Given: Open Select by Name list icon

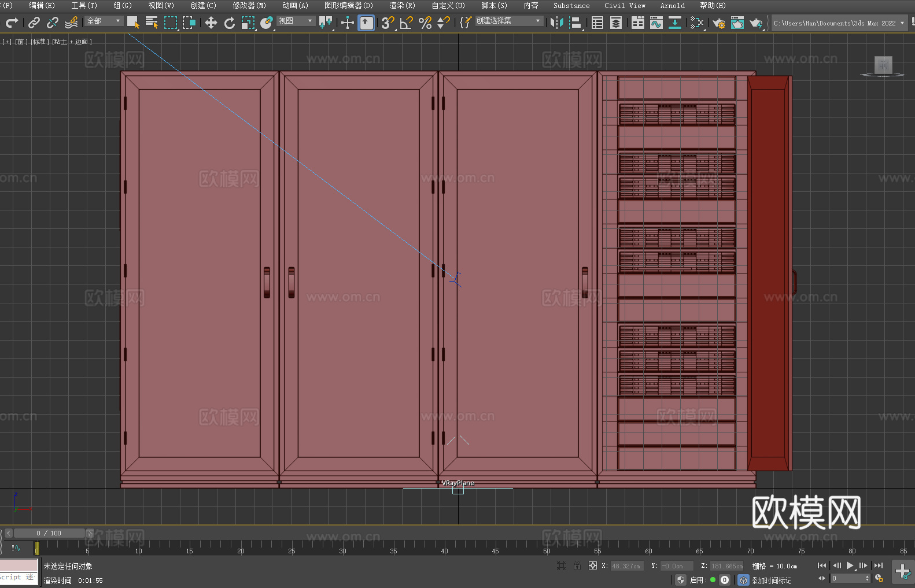Looking at the screenshot, I should 152,23.
